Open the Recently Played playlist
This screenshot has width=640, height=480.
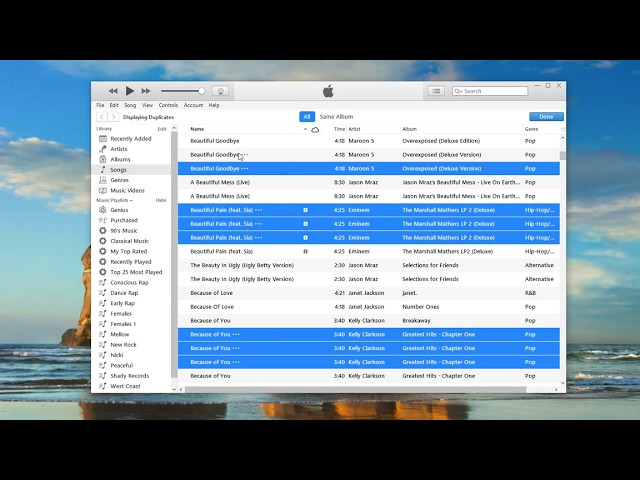pyautogui.click(x=131, y=262)
